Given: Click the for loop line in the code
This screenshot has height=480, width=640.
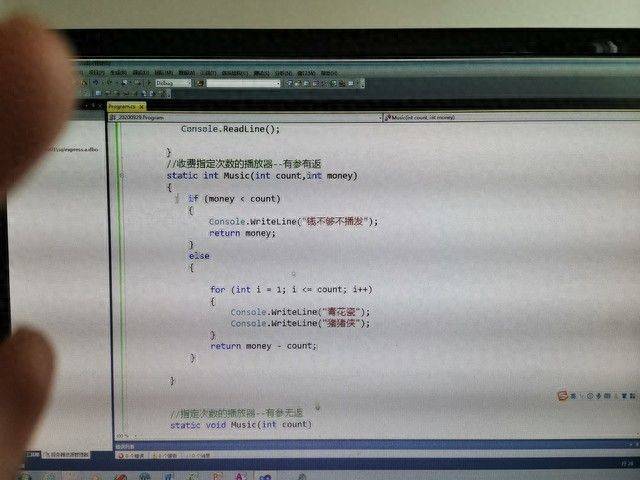Looking at the screenshot, I should pyautogui.click(x=280, y=290).
